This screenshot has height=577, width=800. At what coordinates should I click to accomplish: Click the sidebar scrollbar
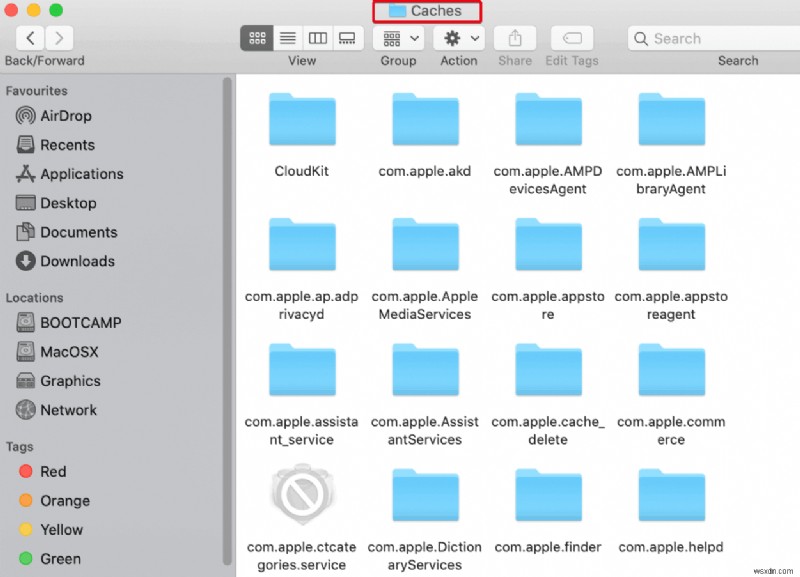(228, 320)
